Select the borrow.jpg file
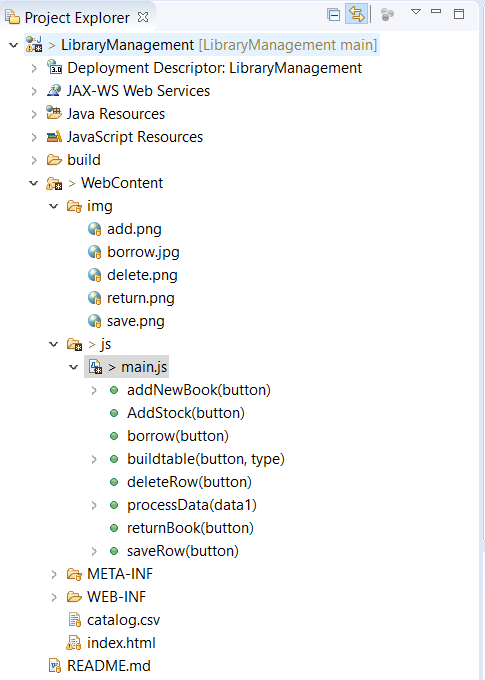Screen dimensions: 485x680 tap(143, 252)
